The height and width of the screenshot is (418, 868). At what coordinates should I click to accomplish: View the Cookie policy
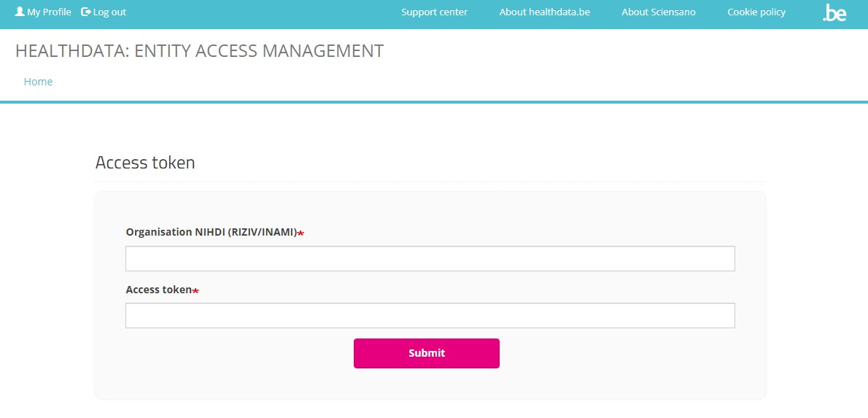point(756,12)
